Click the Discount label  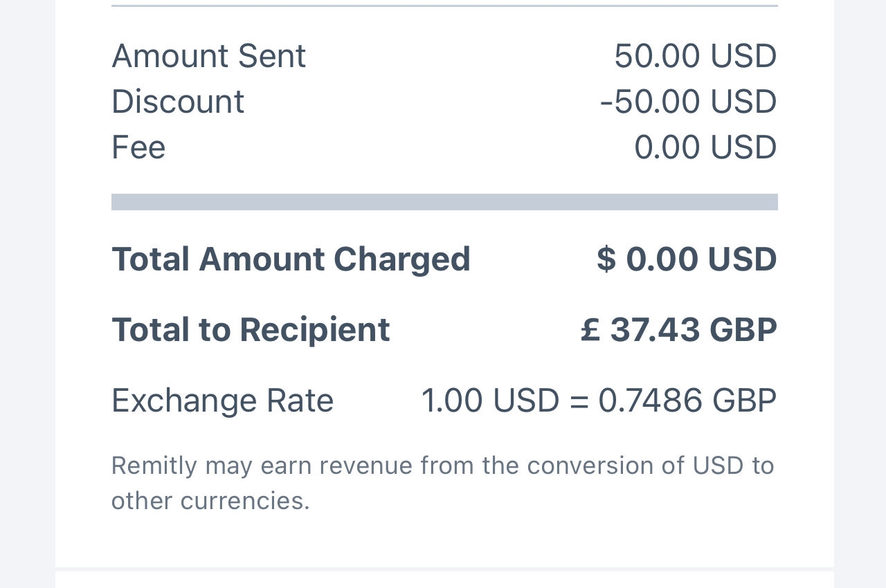178,102
